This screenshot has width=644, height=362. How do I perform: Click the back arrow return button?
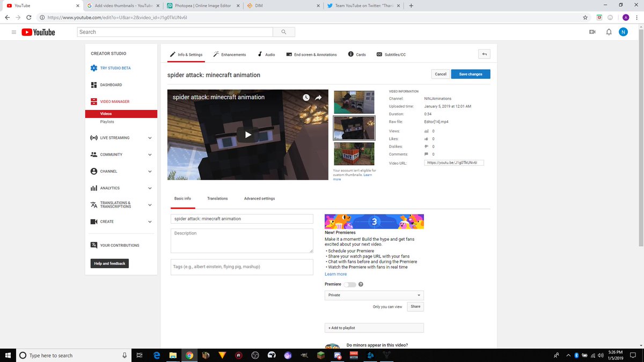click(484, 54)
